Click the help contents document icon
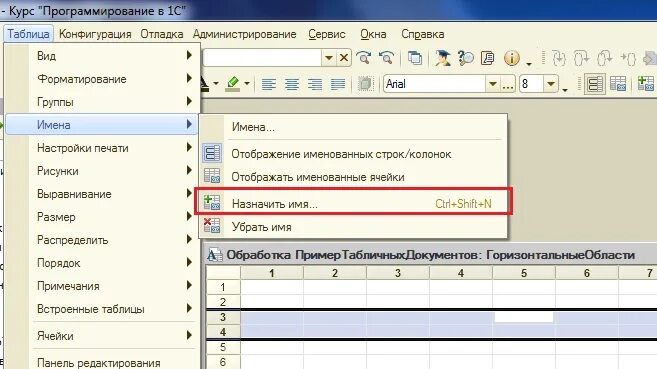This screenshot has height=369, width=657. 488,58
